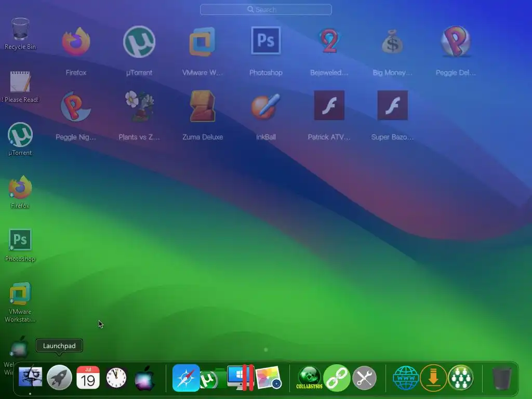Open the Big Money... money bag icon
Screen dimensions: 532x399
tap(392, 42)
